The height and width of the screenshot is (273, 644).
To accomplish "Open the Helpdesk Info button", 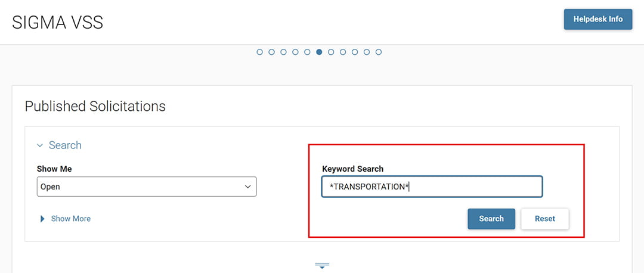I will pos(597,19).
